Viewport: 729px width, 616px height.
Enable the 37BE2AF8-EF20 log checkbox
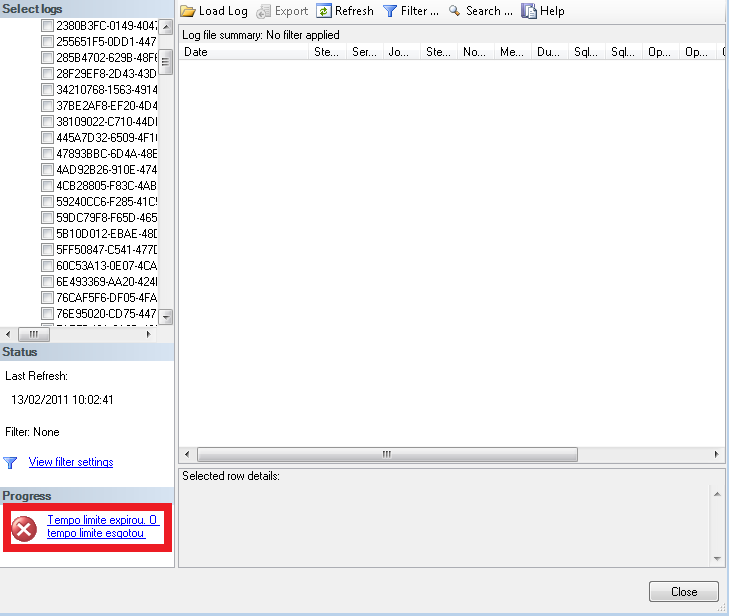click(x=47, y=106)
